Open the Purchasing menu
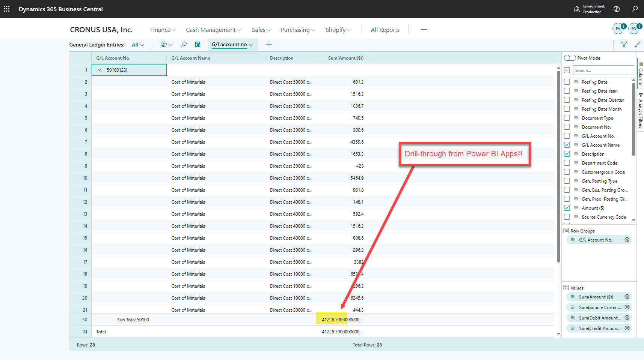This screenshot has height=360, width=644. point(298,30)
